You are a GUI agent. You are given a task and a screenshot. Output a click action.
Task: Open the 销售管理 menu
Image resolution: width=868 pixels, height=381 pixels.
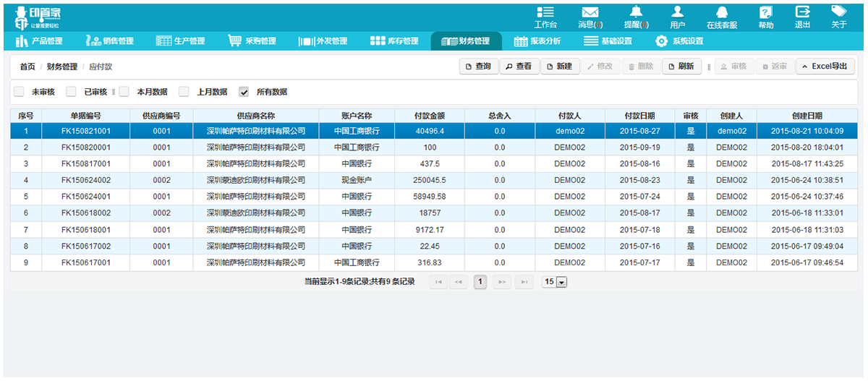pyautogui.click(x=110, y=41)
